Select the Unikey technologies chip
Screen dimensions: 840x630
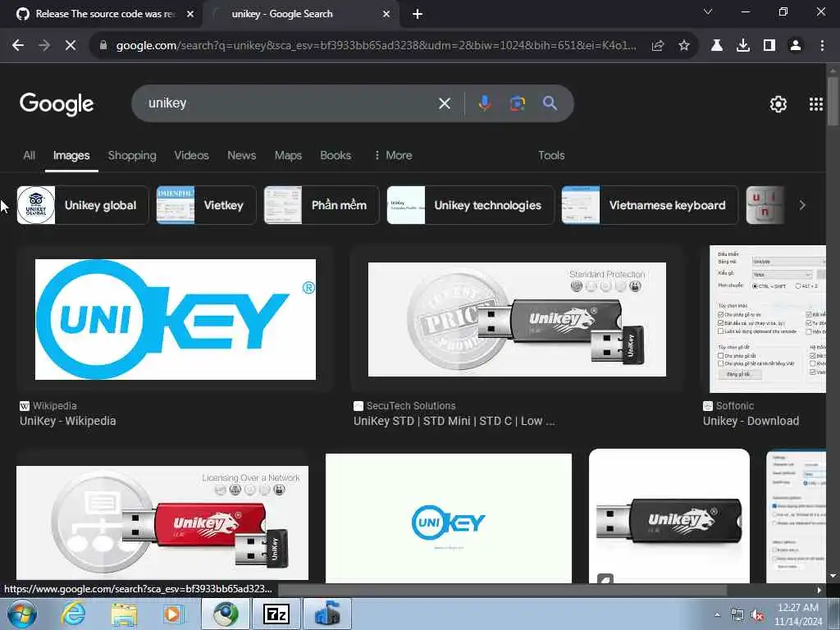[x=470, y=205]
